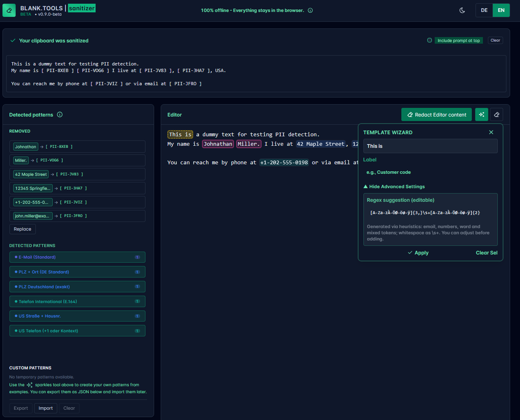Apply the template wizard pattern

point(418,253)
